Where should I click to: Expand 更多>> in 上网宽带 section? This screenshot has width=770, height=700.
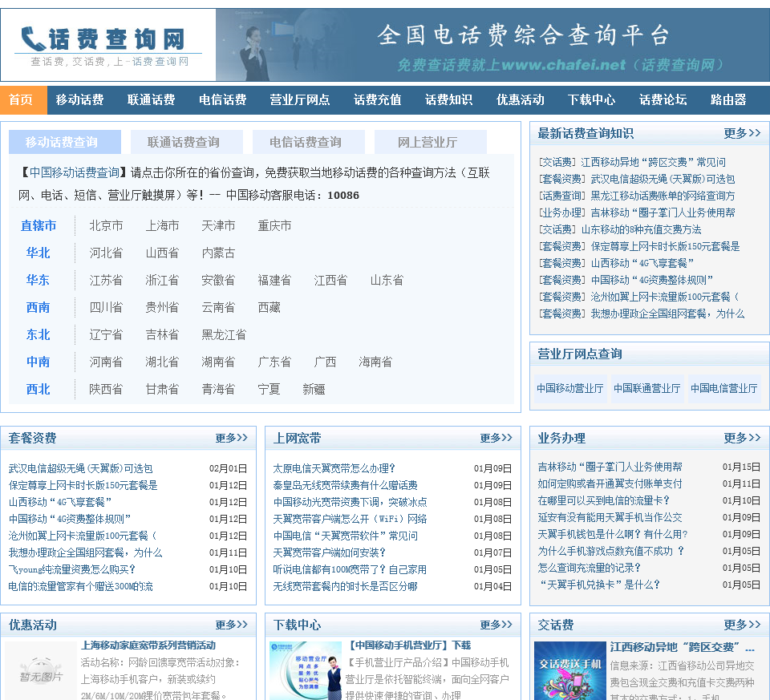496,438
